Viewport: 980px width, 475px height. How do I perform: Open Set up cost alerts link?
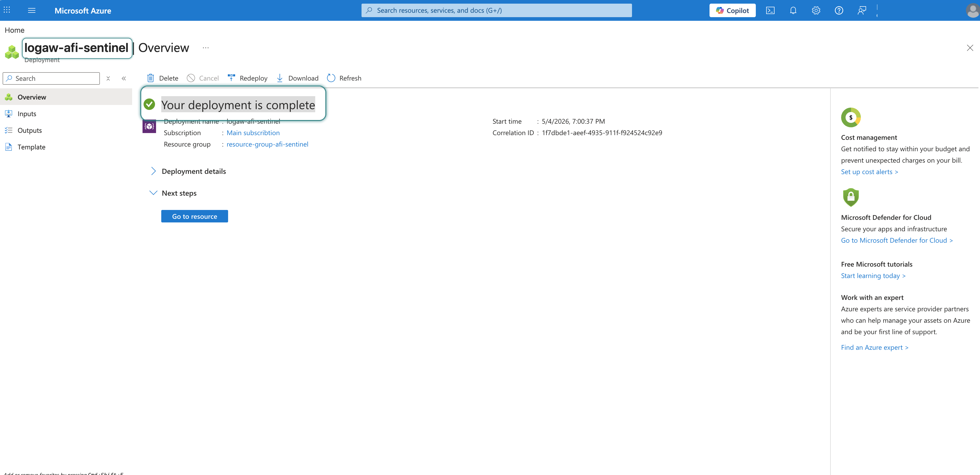869,172
